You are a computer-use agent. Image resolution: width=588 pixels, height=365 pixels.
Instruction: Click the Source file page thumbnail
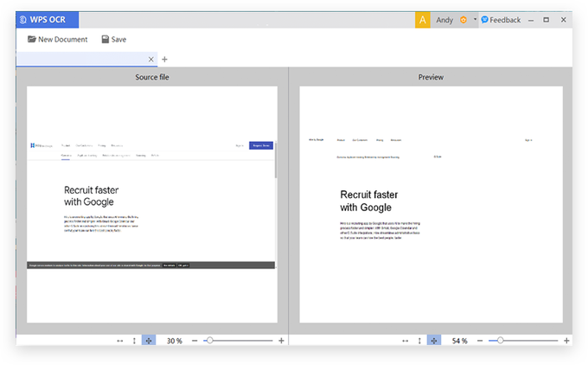(152, 204)
